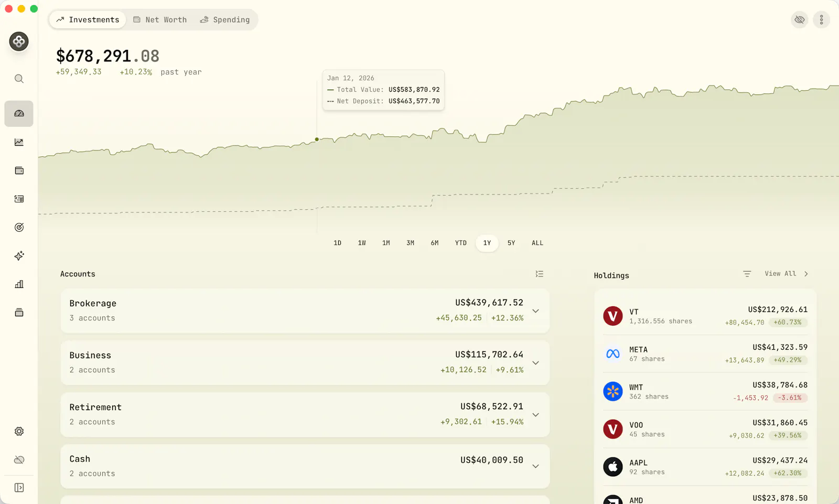Select the 3M time range

[x=410, y=243]
